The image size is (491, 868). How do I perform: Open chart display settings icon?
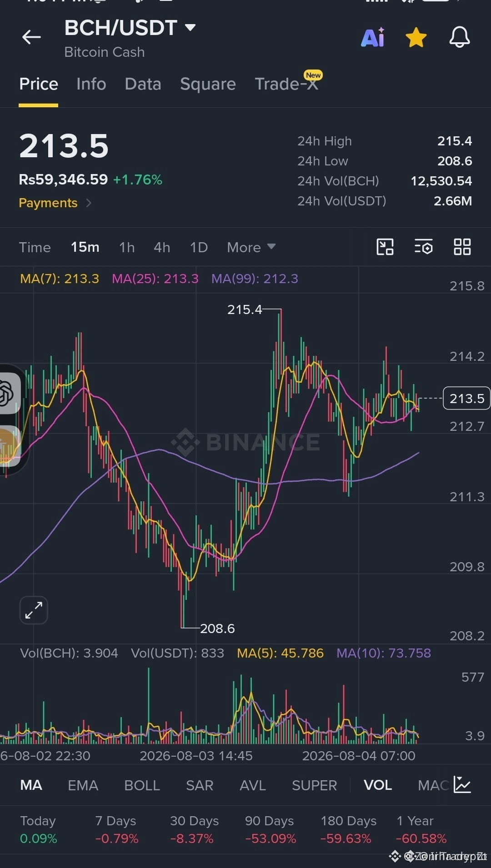423,247
